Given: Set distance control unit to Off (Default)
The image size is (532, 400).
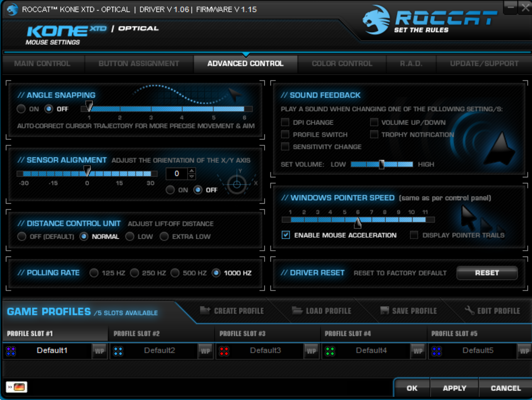Looking at the screenshot, I should (22, 236).
